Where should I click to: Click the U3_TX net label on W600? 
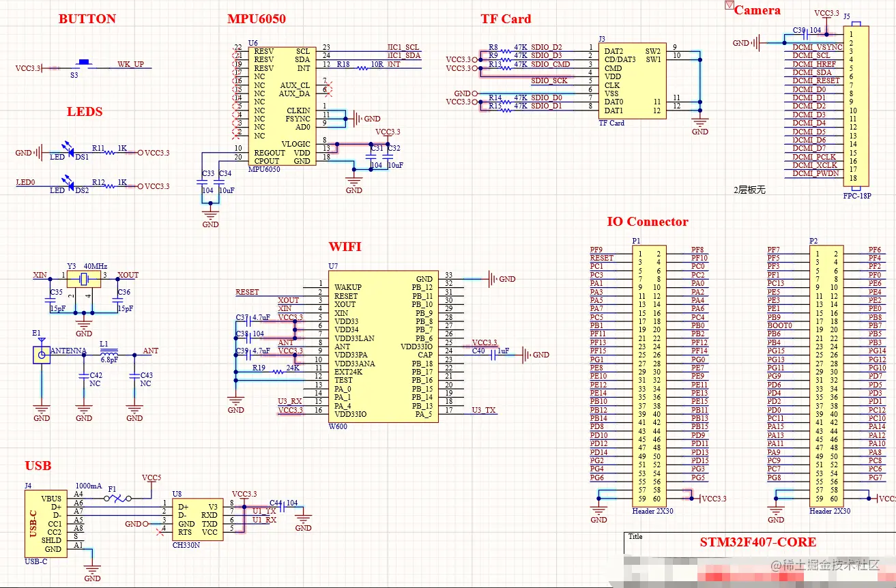pos(484,410)
